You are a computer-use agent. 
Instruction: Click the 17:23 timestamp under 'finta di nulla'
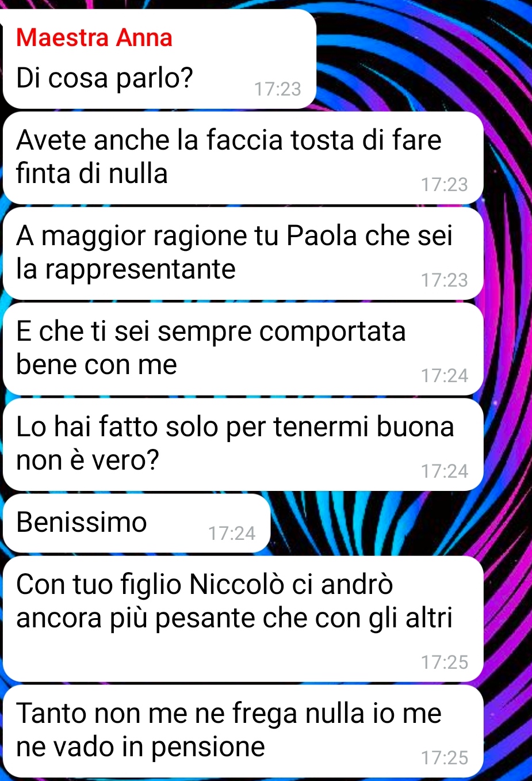pyautogui.click(x=445, y=184)
